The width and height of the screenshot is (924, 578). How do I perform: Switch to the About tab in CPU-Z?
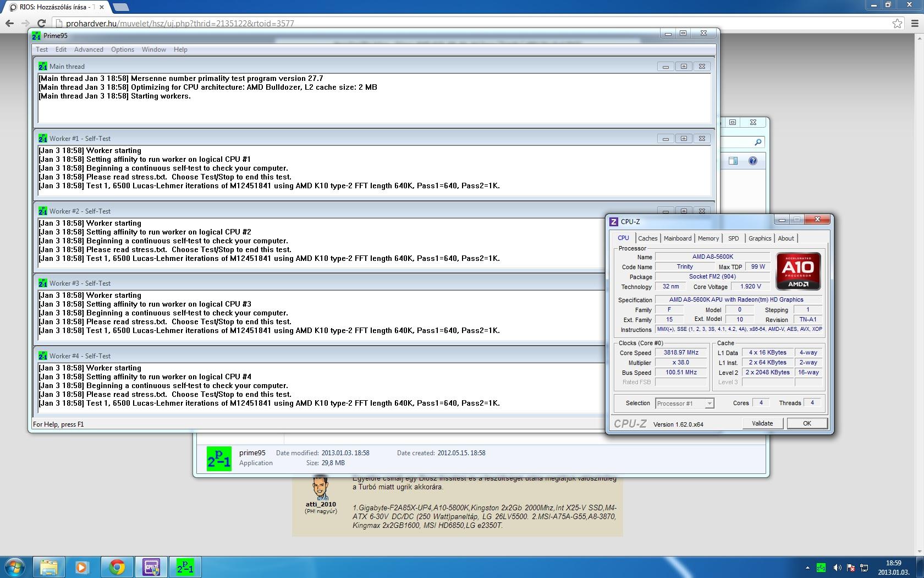(785, 238)
